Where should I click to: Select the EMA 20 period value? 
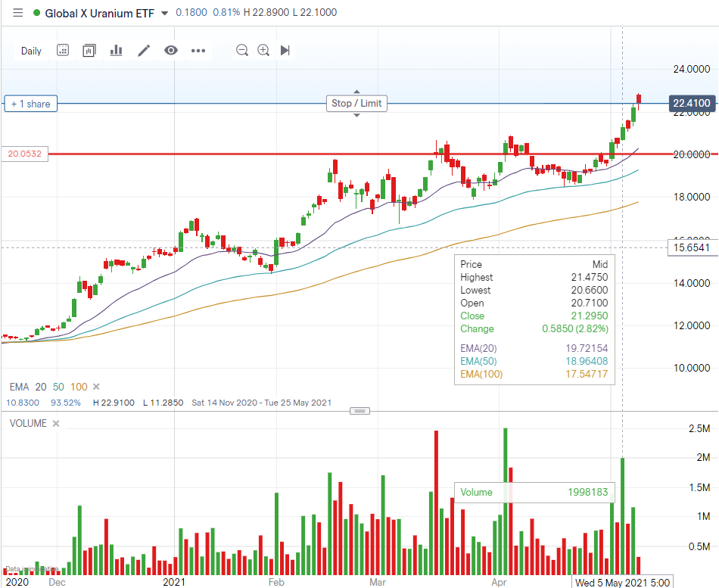[x=41, y=387]
